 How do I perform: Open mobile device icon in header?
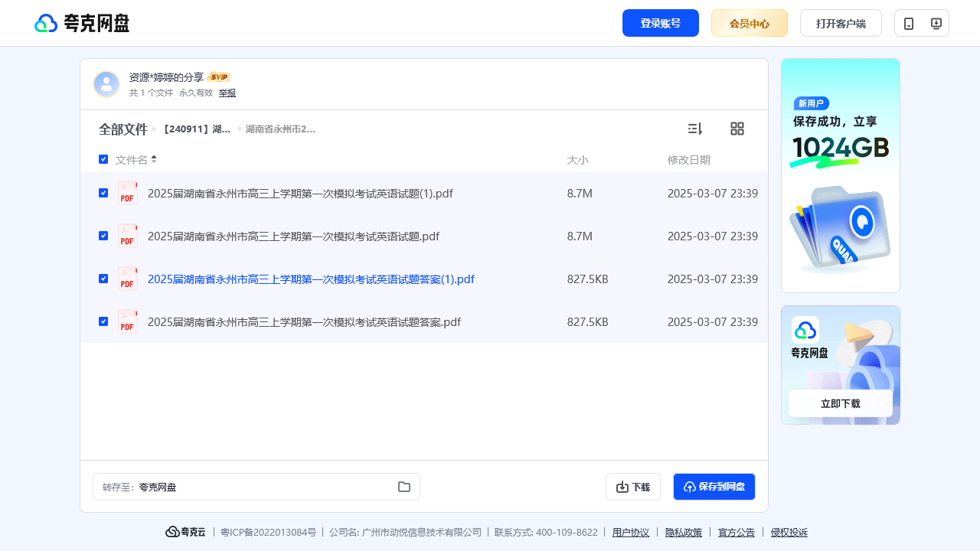tap(909, 23)
